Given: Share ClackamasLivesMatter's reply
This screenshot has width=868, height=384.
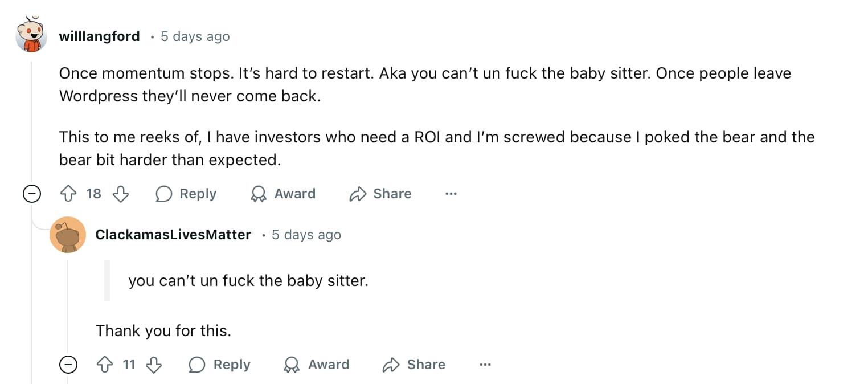Looking at the screenshot, I should pyautogui.click(x=413, y=365).
